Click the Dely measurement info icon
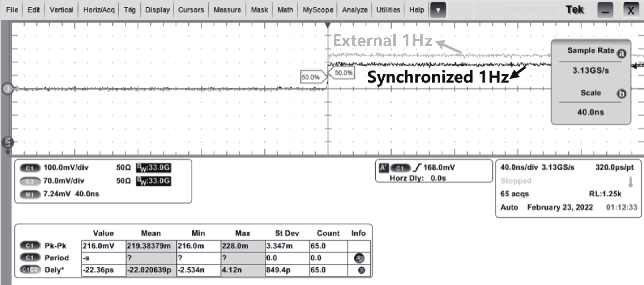 click(361, 270)
